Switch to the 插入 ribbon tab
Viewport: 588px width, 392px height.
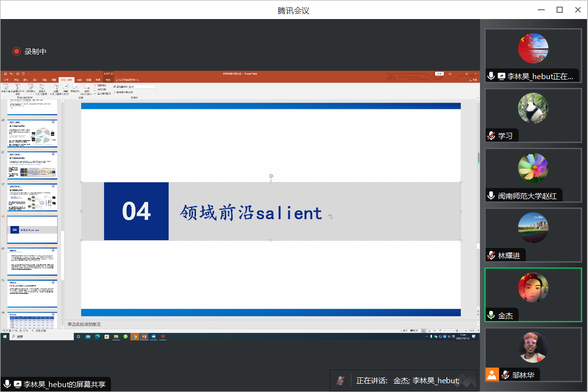[26, 80]
